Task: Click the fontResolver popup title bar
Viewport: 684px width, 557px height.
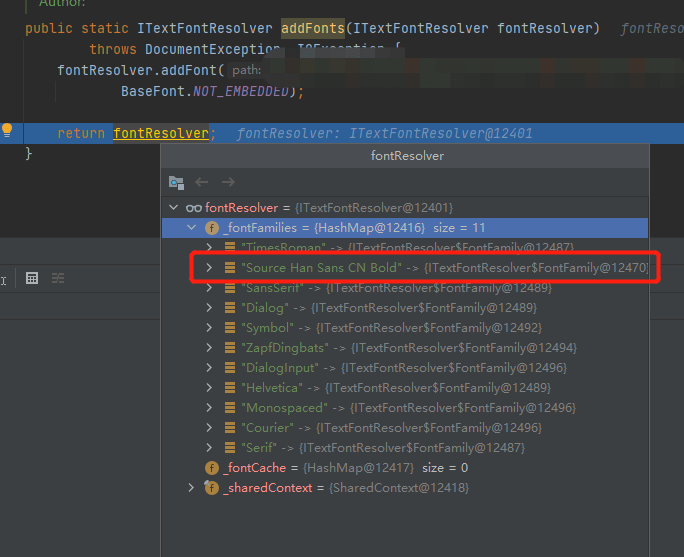Action: [x=405, y=156]
